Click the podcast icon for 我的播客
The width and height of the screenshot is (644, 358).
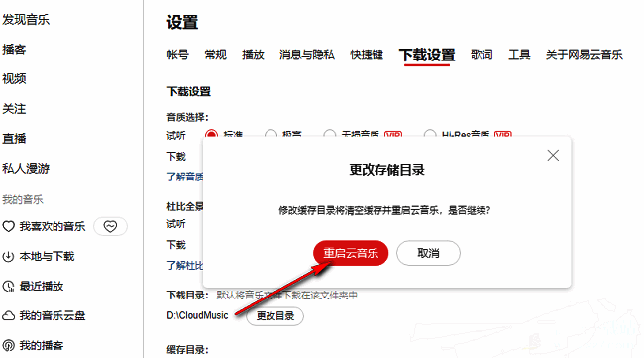pos(8,346)
